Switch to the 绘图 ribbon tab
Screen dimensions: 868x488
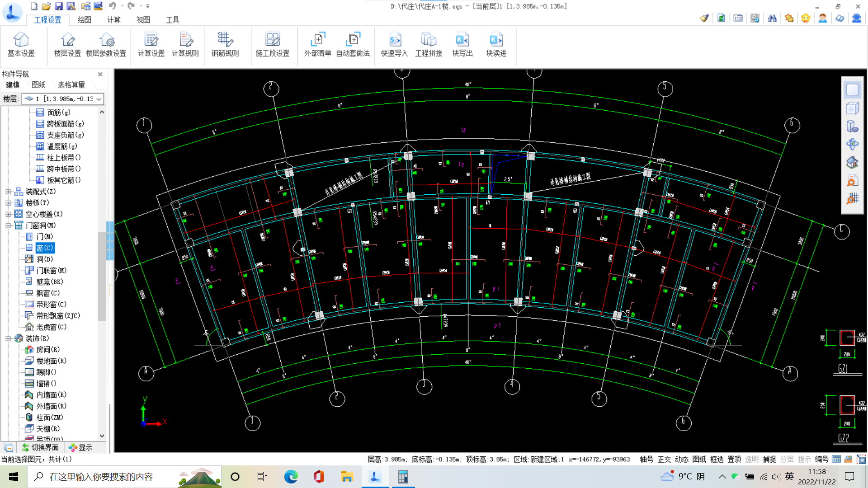84,20
